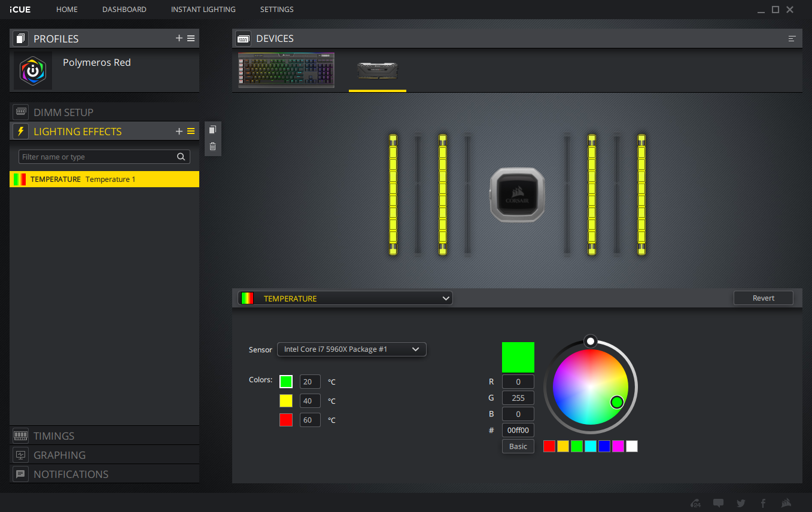Click the filter name or type field
The height and width of the screenshot is (512, 812).
point(98,157)
